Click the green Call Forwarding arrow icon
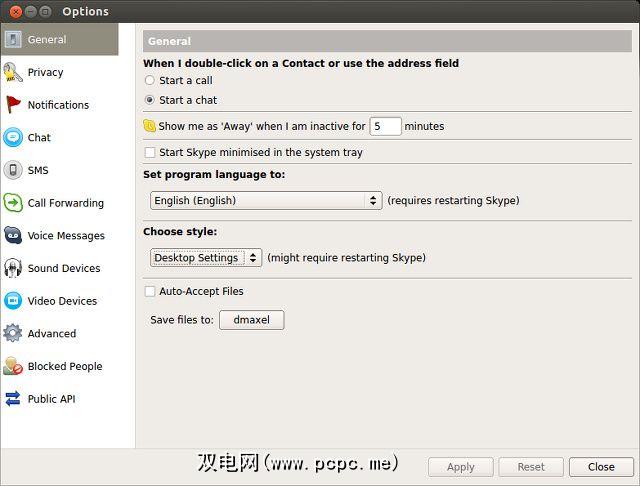Screen dimensions: 640x486 (x=13, y=203)
